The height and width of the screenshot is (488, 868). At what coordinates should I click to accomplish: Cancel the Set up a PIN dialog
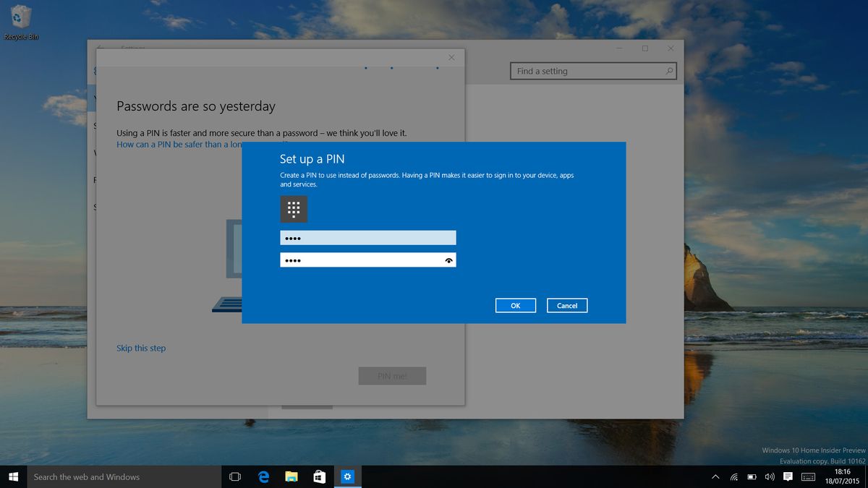(567, 305)
